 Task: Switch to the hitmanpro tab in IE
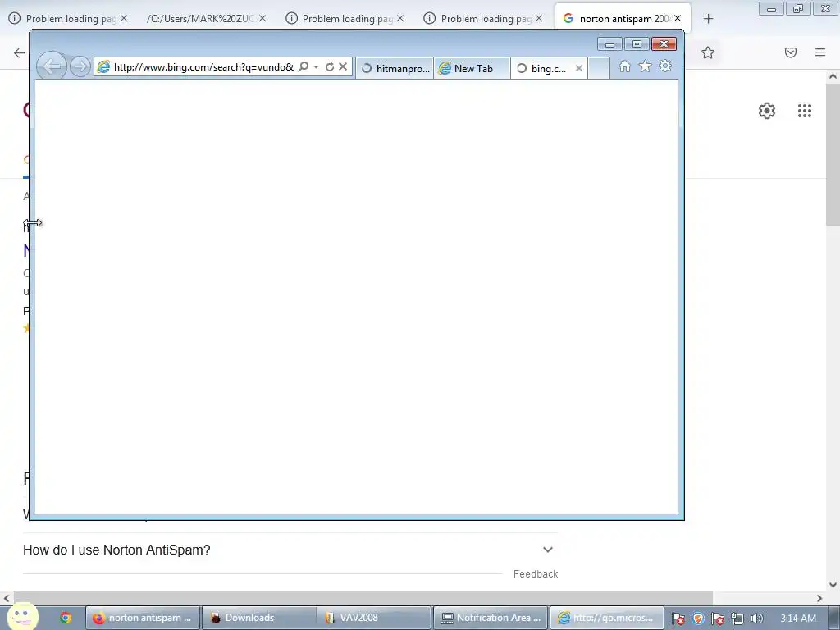395,69
